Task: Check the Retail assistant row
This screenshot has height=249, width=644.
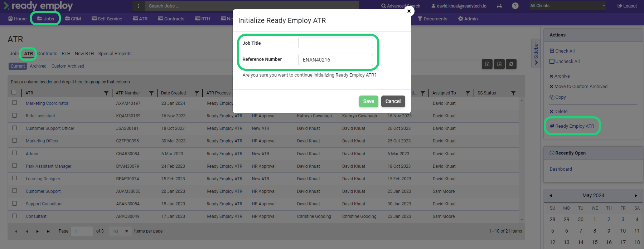Action: 15,115
